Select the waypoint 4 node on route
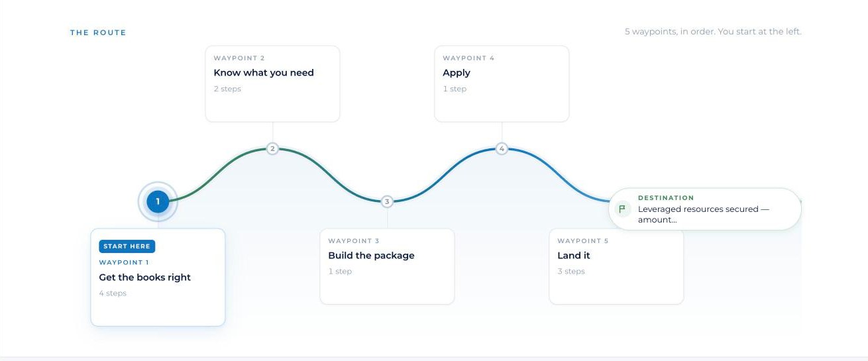Viewport: 868px width, 361px height. coord(502,148)
